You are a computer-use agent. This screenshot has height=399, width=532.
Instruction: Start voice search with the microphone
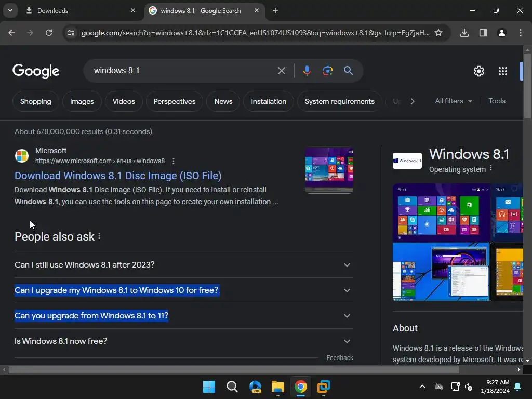(x=307, y=71)
